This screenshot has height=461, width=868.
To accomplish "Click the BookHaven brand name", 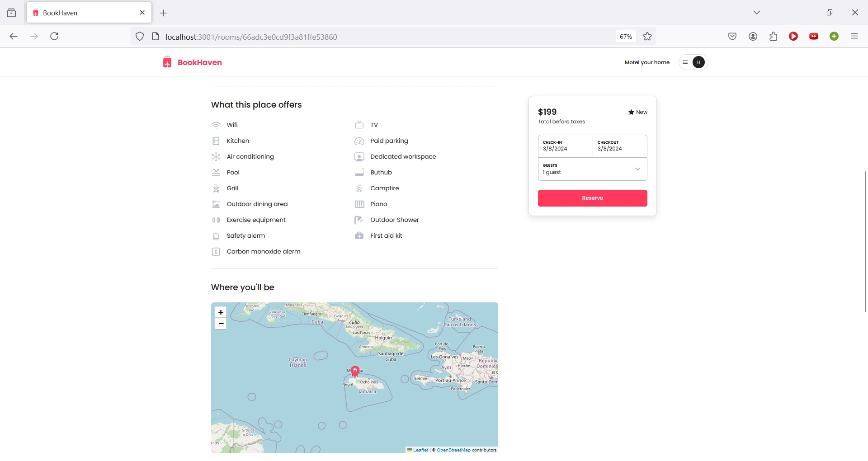I will coord(200,63).
